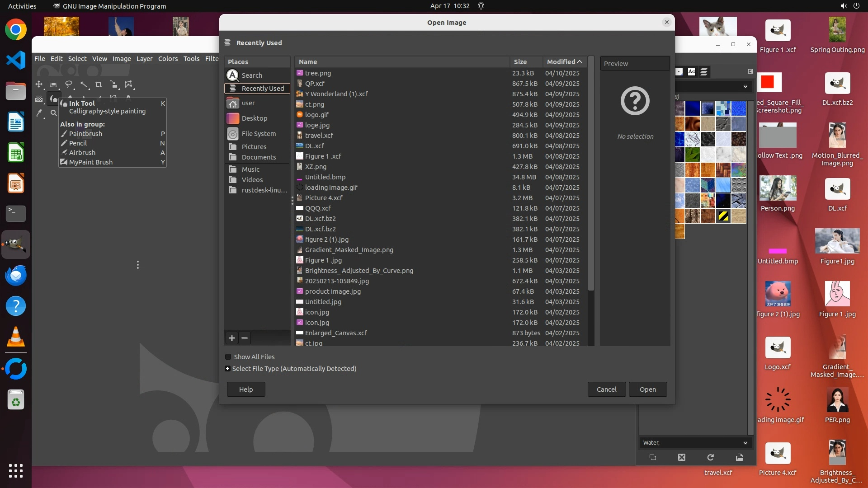Open Thunderbird from the Ubuntu dock
This screenshot has width=868, height=488.
[x=16, y=276]
